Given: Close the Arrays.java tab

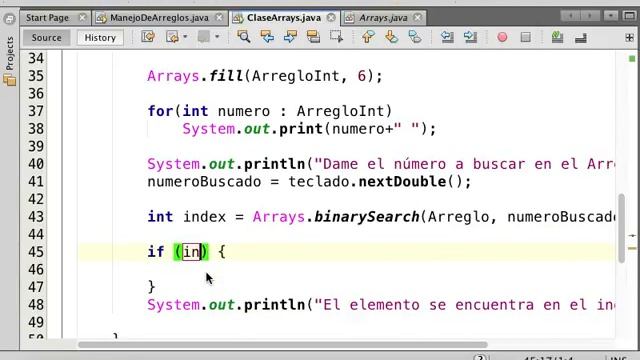Looking at the screenshot, I should click(x=417, y=18).
